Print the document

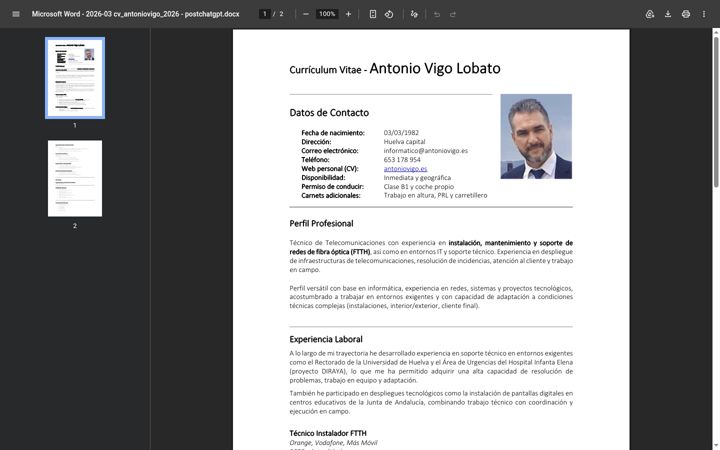[x=686, y=14]
